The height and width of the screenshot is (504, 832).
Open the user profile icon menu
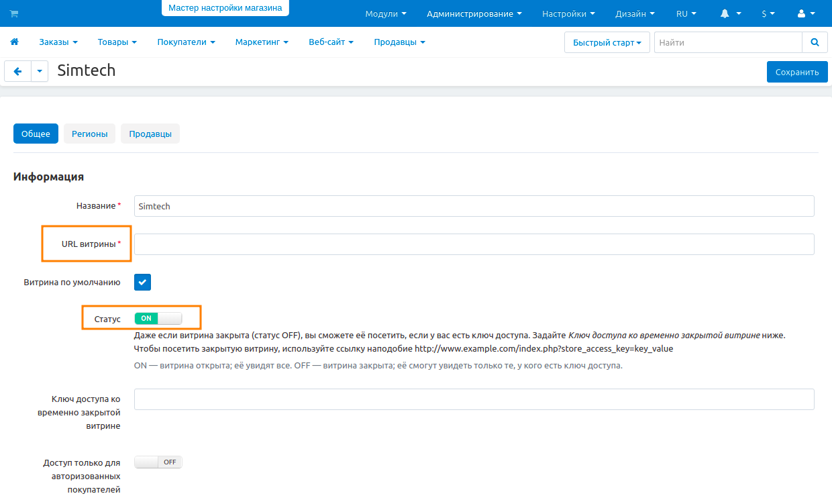806,13
